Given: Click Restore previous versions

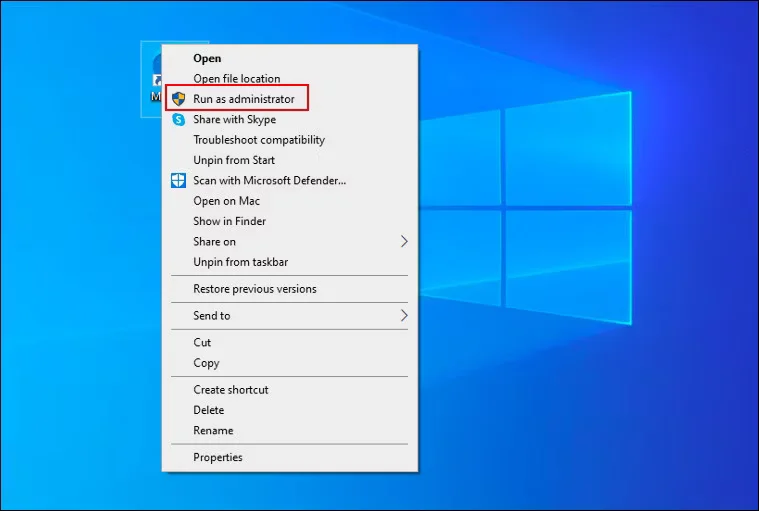Looking at the screenshot, I should click(254, 289).
